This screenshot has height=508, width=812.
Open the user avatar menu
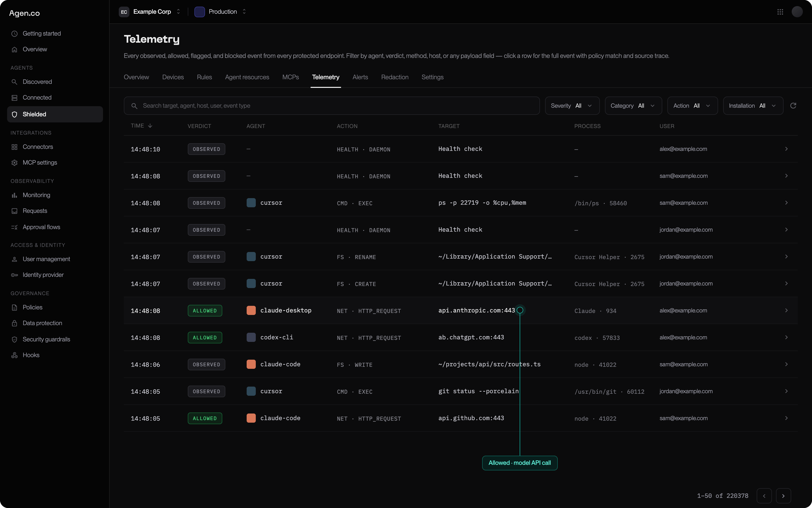(x=797, y=12)
